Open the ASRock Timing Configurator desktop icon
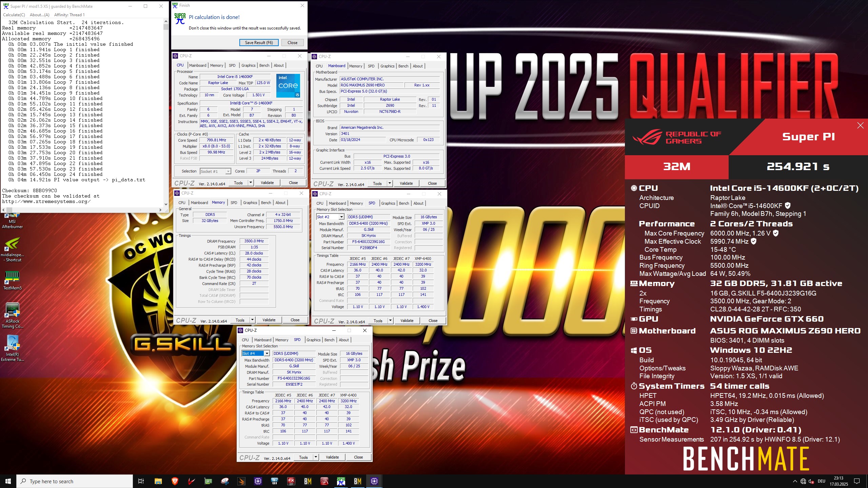This screenshot has height=488, width=868. (12, 316)
